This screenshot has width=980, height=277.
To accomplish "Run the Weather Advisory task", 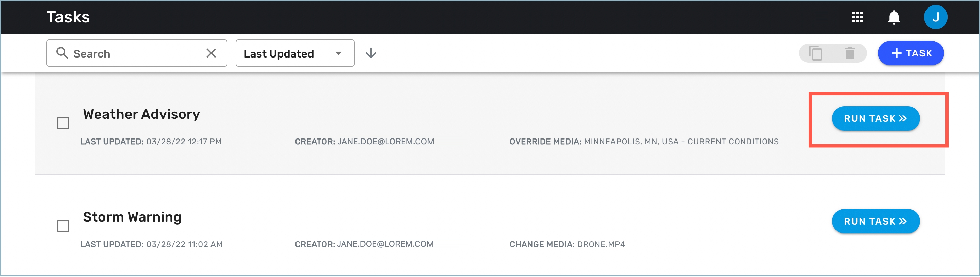I will [876, 119].
